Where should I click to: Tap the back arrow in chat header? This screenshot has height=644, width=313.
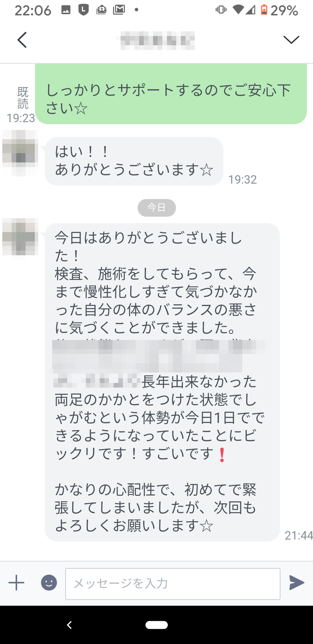(x=22, y=40)
